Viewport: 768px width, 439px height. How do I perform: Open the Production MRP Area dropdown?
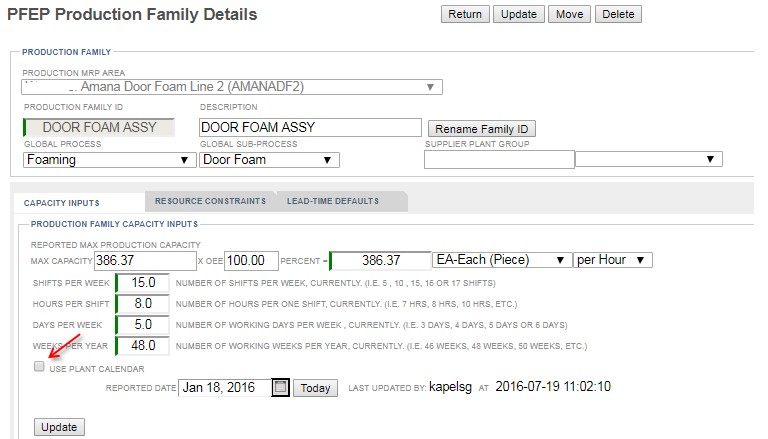click(232, 87)
